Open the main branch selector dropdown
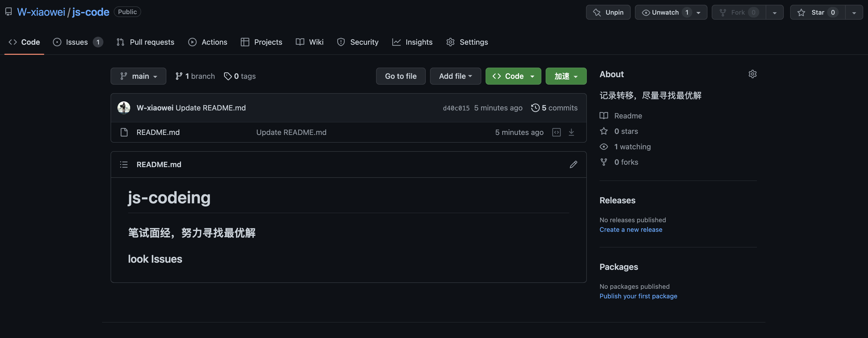The image size is (868, 338). tap(138, 76)
